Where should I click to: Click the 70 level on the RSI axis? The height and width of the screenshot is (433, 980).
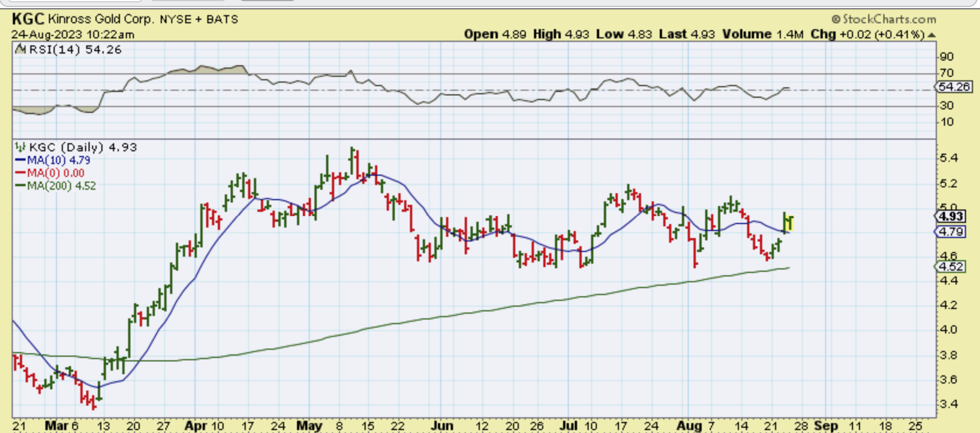947,73
